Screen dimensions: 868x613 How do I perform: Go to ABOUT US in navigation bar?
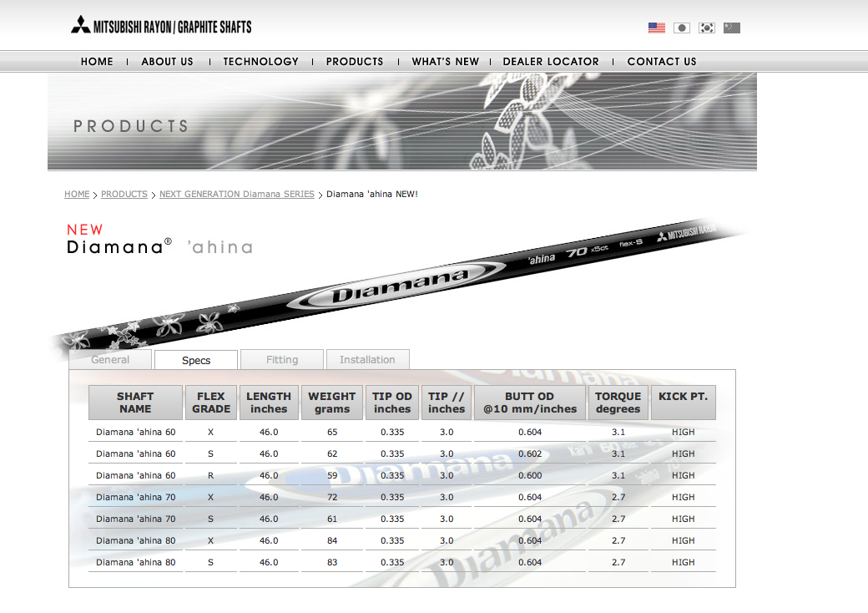167,62
